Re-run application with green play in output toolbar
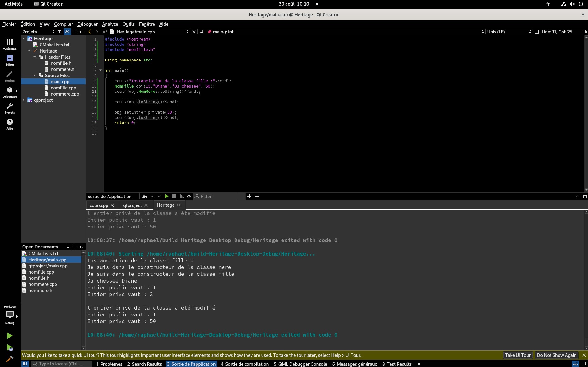Image resolution: width=588 pixels, height=367 pixels. 167,196
